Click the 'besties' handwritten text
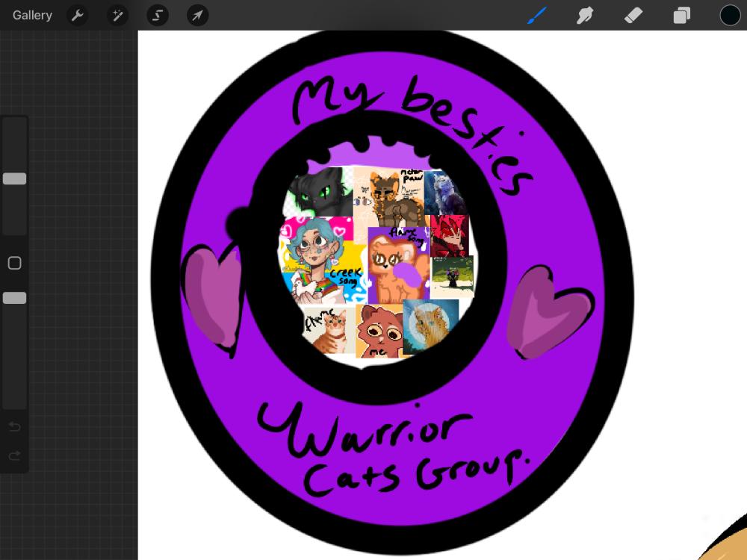This screenshot has height=560, width=747. [x=467, y=136]
